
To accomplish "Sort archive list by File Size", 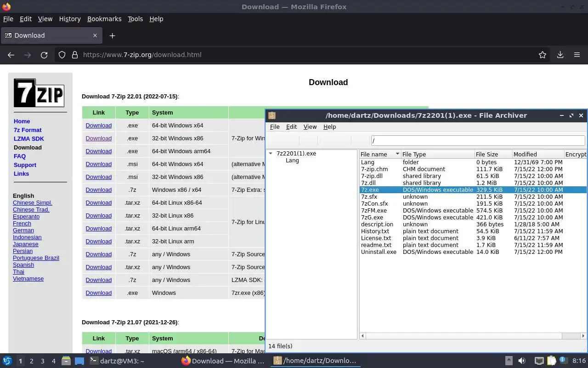I will pos(493,155).
